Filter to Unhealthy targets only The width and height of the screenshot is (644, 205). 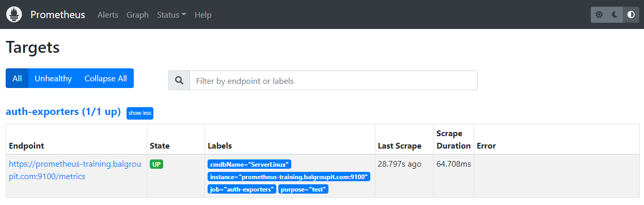[x=53, y=78]
